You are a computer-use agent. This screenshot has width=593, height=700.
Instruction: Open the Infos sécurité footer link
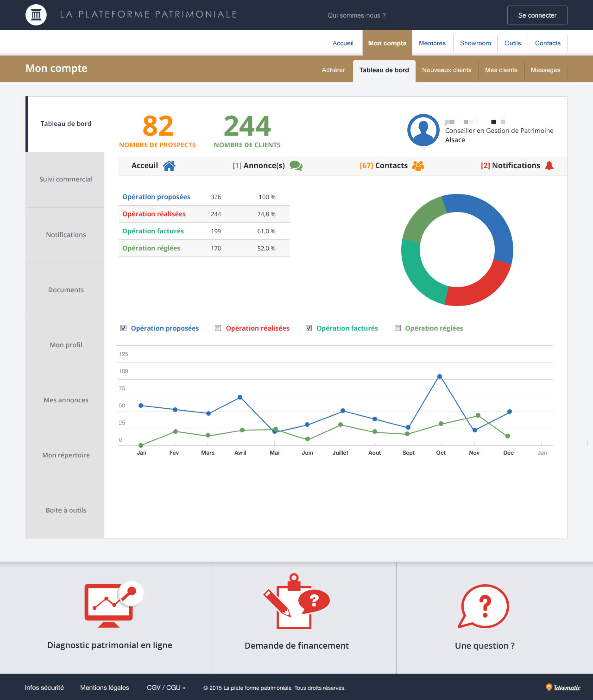click(44, 687)
